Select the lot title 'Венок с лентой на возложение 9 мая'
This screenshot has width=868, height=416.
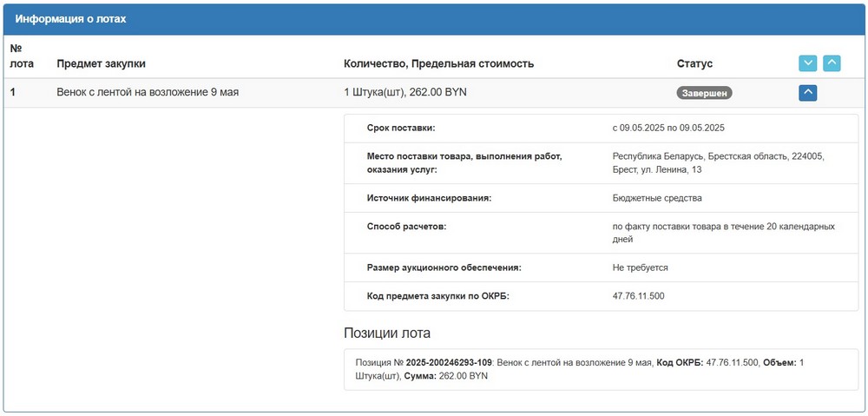tap(147, 92)
